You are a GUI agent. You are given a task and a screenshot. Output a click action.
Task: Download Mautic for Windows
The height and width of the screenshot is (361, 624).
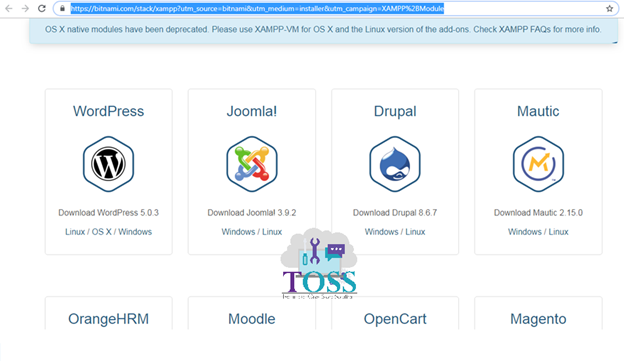tap(525, 232)
